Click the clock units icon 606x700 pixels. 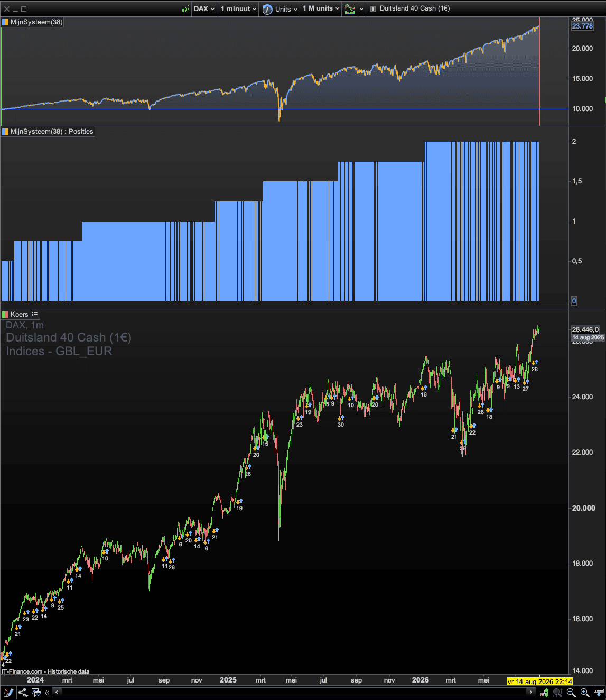[x=267, y=9]
